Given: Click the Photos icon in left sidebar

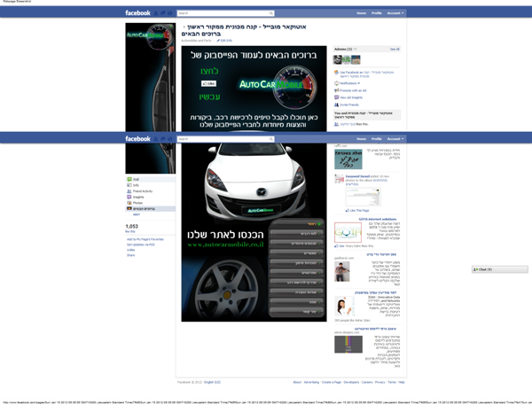Looking at the screenshot, I should [x=129, y=203].
